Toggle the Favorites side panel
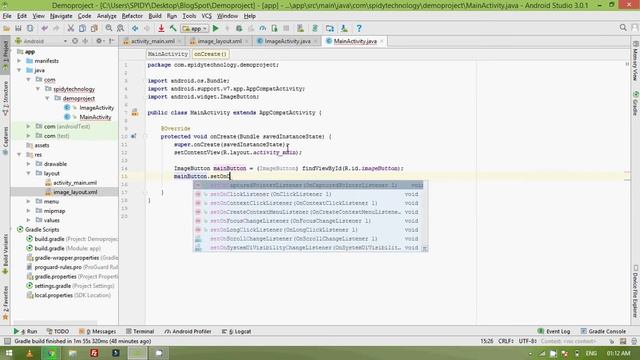The image size is (640, 360). 5,303
